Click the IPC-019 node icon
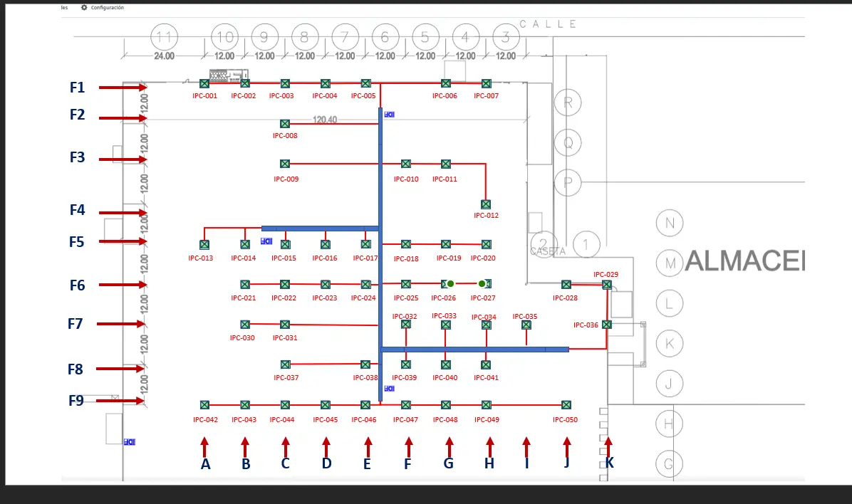 [x=445, y=244]
